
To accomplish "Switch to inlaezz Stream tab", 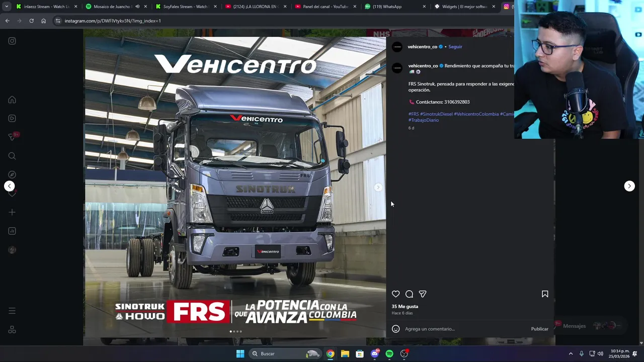I will 47,7.
